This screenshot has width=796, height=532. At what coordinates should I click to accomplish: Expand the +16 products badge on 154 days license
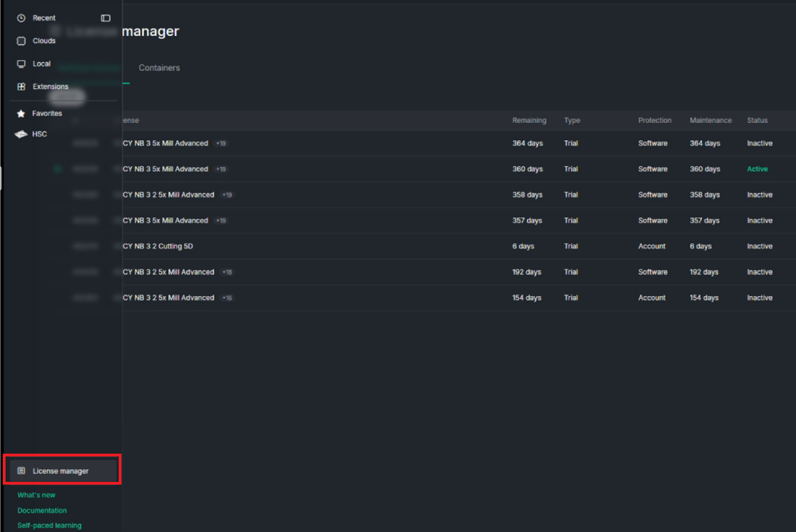point(227,298)
